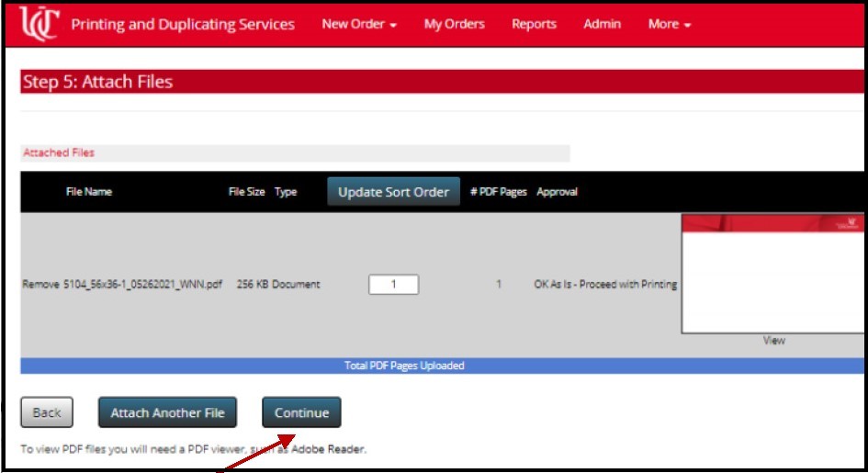Select Admin in the navigation bar
The width and height of the screenshot is (868, 473).
(x=602, y=25)
